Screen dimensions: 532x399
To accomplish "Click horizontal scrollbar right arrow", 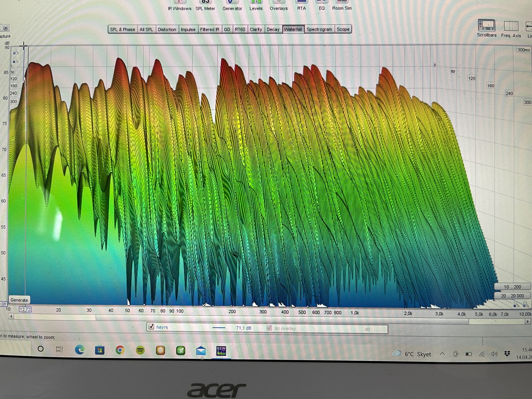I will click(528, 322).
